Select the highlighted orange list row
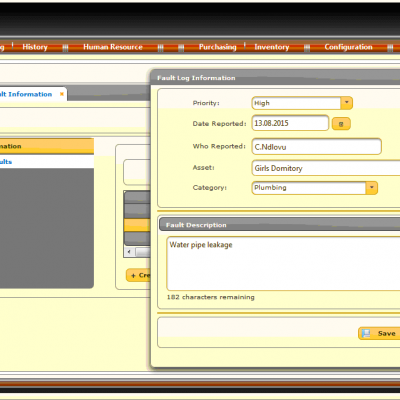 [137, 225]
